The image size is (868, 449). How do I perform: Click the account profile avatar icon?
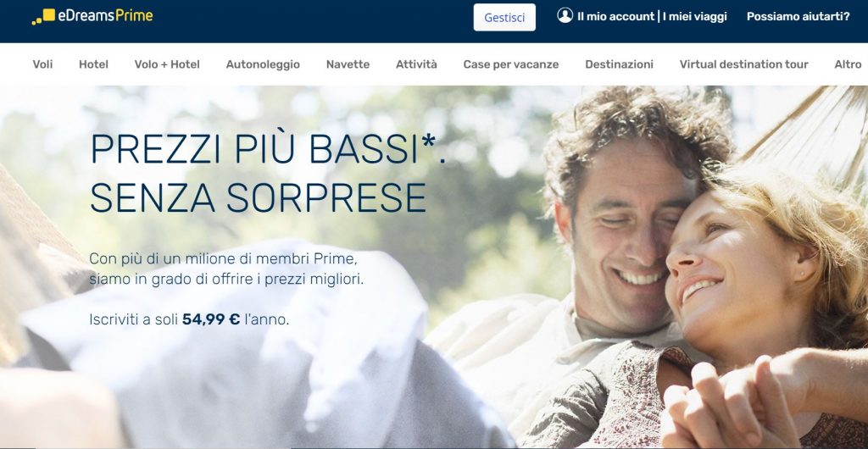coord(565,15)
